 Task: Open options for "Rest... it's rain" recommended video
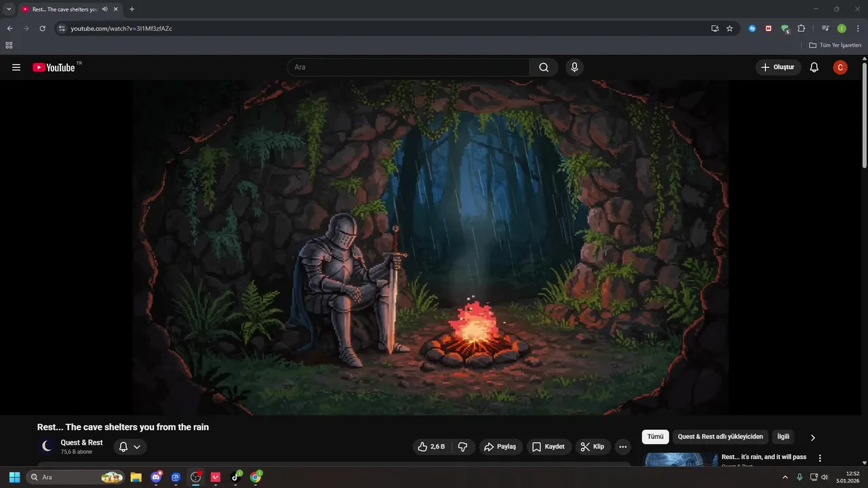pos(820,458)
